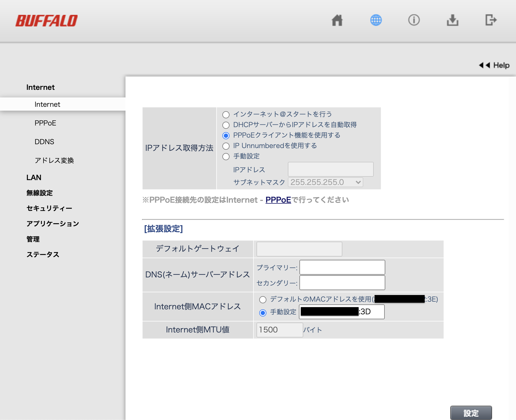Open the PPPoE settings link in notice text

coord(278,200)
